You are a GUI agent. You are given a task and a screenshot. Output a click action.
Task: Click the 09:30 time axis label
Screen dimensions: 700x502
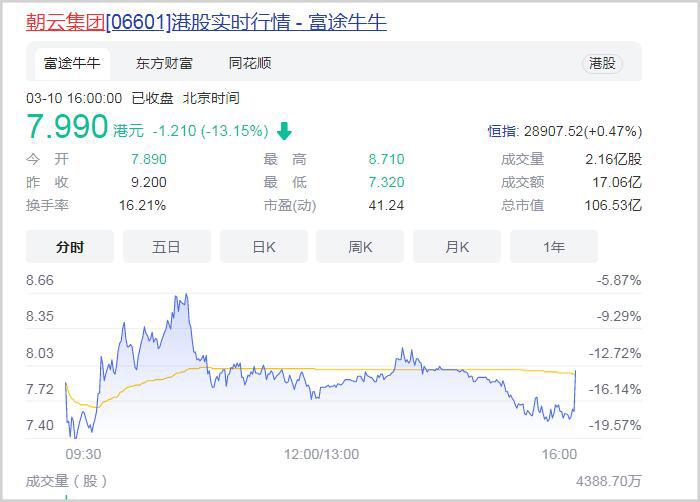83,454
